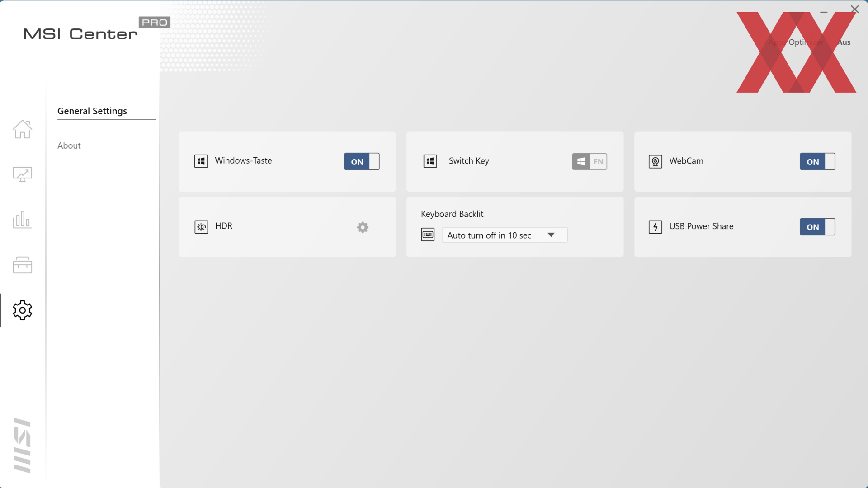Image resolution: width=868 pixels, height=488 pixels.
Task: Click the USB Power Share label
Action: (x=701, y=226)
